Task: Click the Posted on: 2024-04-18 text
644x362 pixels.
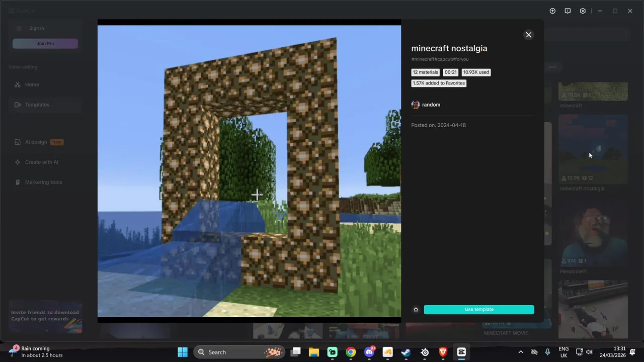Action: tap(438, 125)
